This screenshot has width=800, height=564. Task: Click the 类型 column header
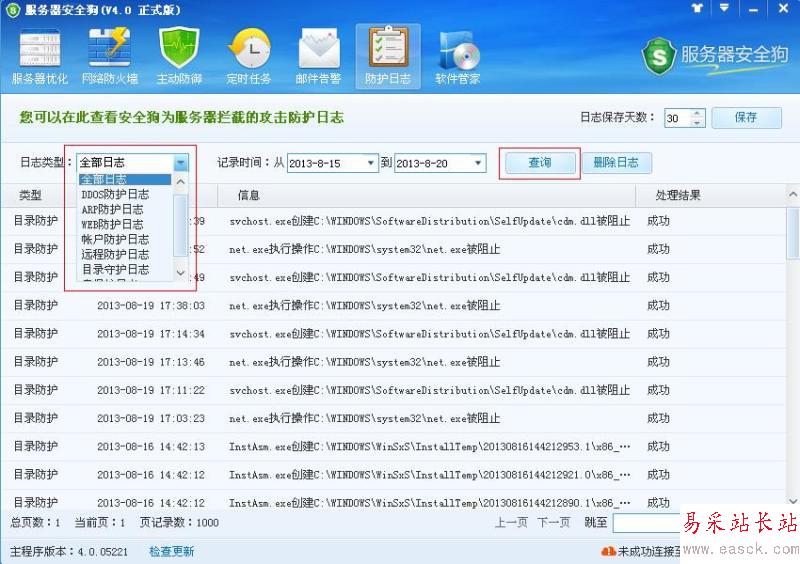31,195
